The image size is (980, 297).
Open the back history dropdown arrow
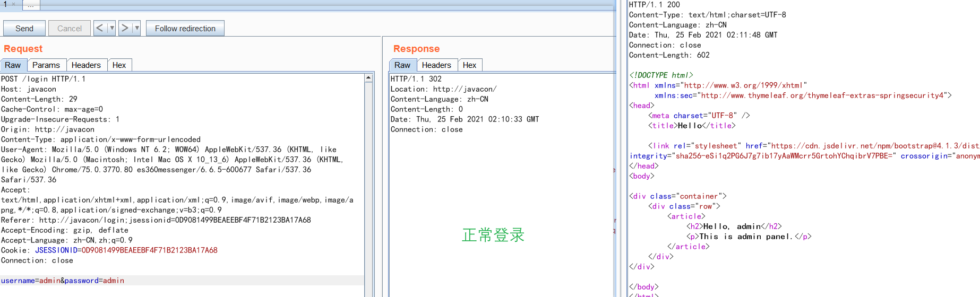point(111,28)
